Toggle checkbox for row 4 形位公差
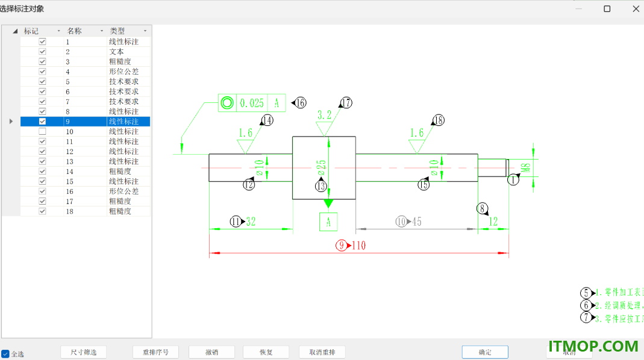Viewport: 644px width, 360px height. pyautogui.click(x=42, y=72)
